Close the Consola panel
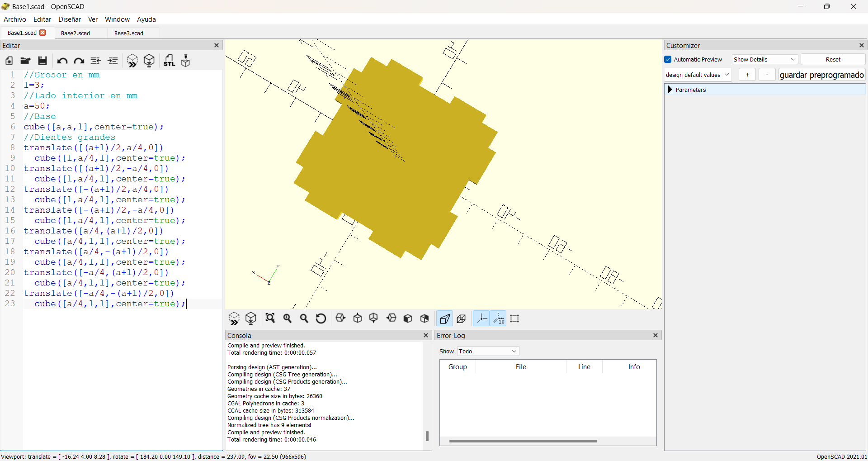The height and width of the screenshot is (461, 868). click(x=425, y=335)
